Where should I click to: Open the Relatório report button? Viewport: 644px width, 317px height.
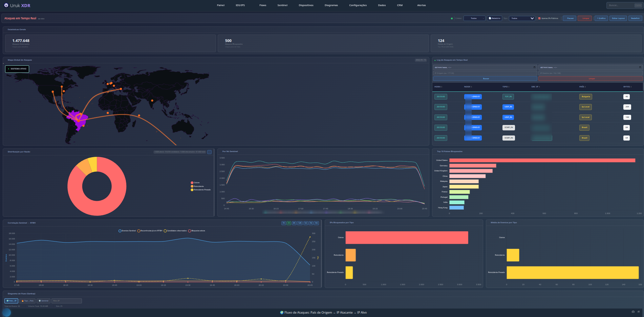click(494, 18)
